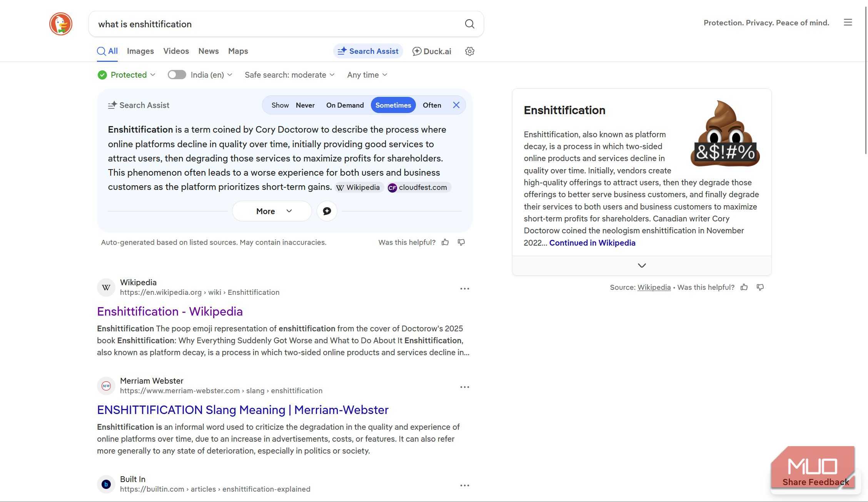The width and height of the screenshot is (868, 502).
Task: Thumbs down the Wikipedia info box
Action: click(760, 287)
